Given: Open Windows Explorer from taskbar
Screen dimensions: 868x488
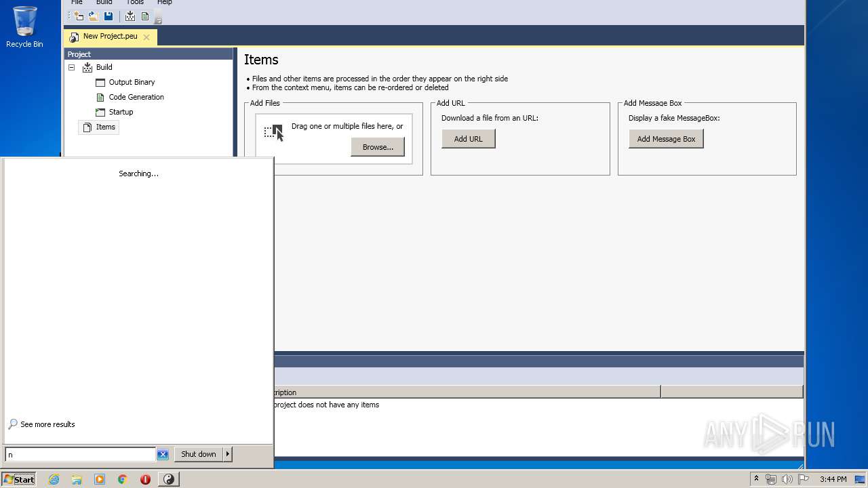Looking at the screenshot, I should click(77, 479).
